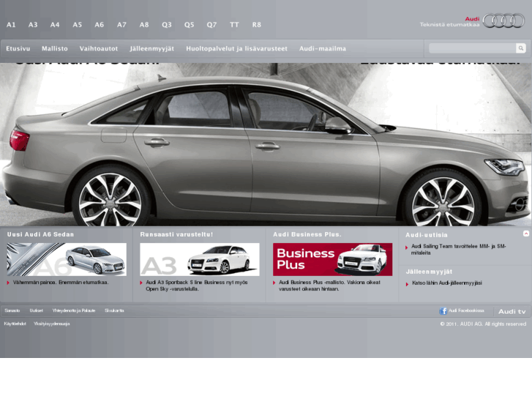Open Sanasto footer link
This screenshot has width=532, height=399.
(x=12, y=310)
